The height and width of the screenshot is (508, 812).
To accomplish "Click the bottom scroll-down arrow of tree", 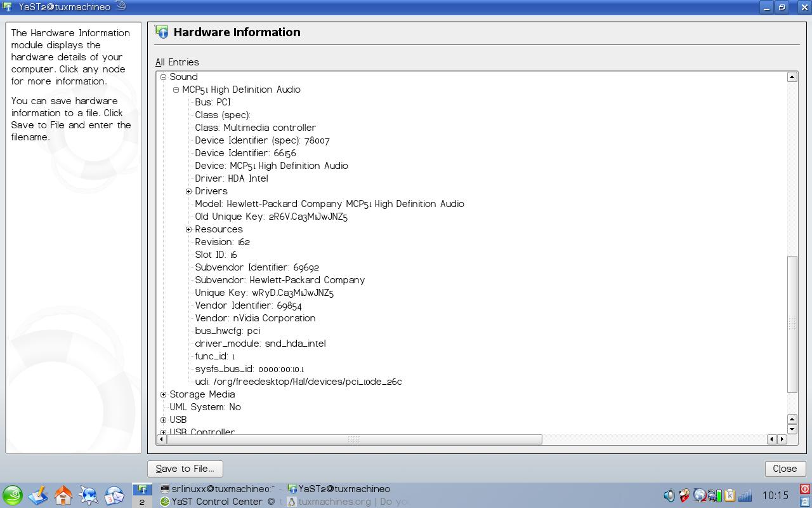I will 792,429.
